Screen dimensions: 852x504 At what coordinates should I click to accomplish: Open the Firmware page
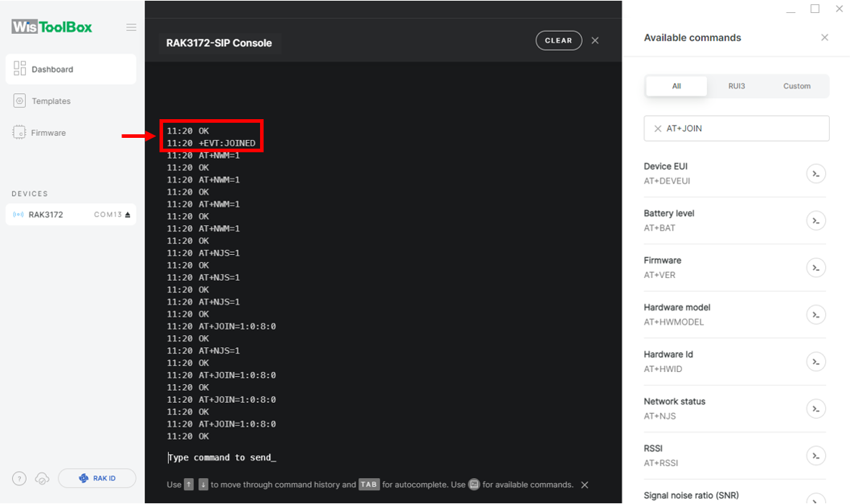point(48,133)
